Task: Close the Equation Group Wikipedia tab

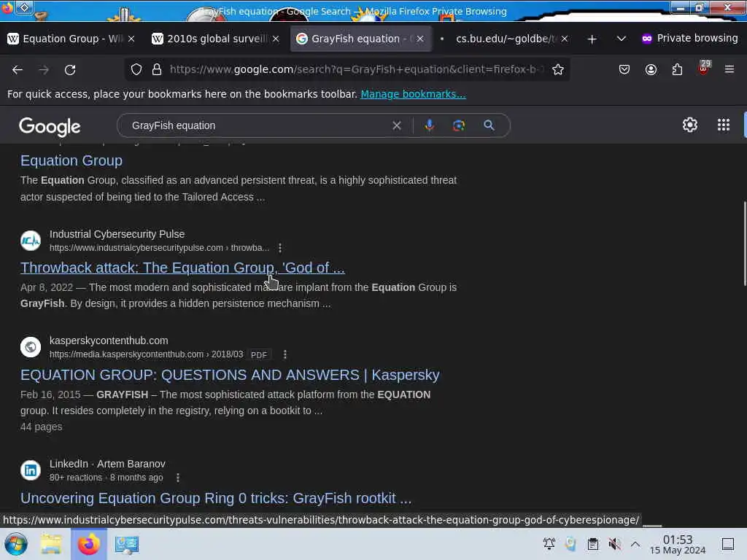Action: [x=131, y=39]
